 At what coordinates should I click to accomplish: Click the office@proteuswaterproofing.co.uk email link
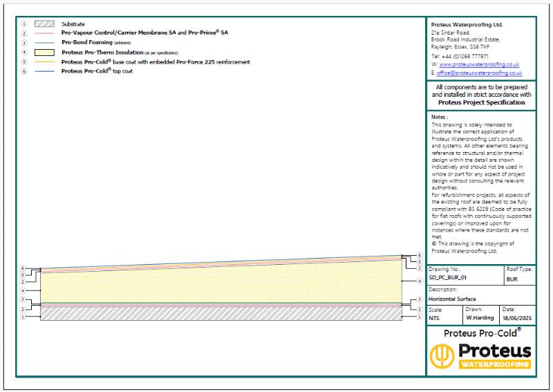pyautogui.click(x=479, y=73)
